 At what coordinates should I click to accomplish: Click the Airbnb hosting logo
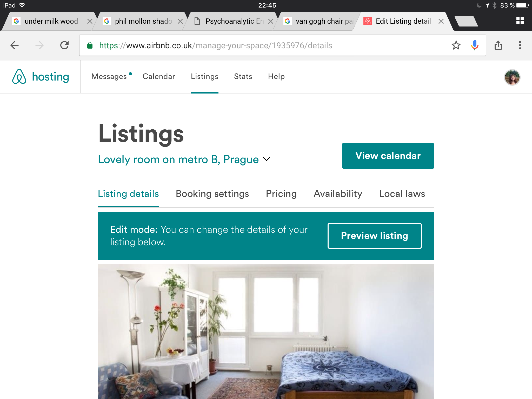[x=41, y=77]
